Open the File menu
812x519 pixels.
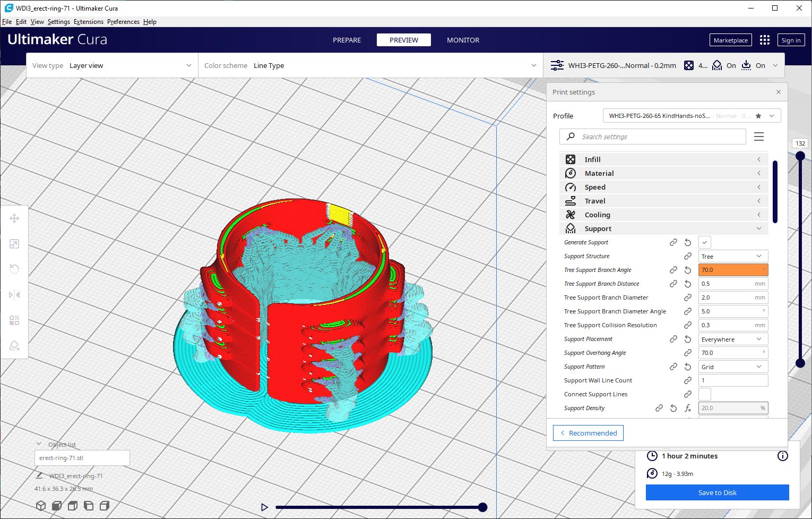[x=7, y=22]
